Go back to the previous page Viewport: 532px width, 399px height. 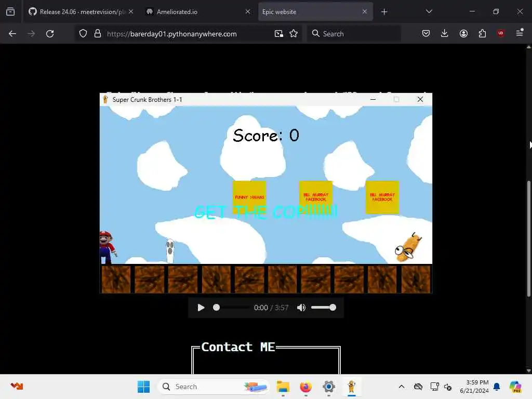tap(12, 34)
